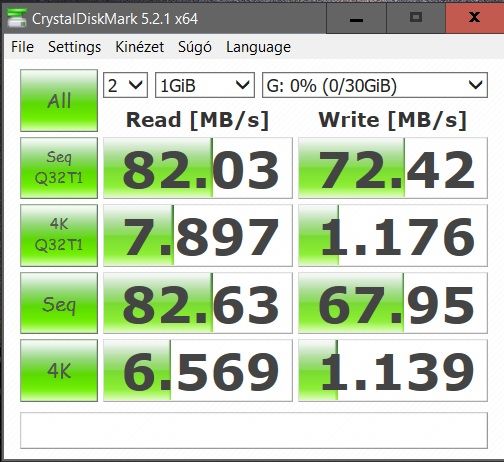Start the Seq Q32T1 test

pos(59,168)
